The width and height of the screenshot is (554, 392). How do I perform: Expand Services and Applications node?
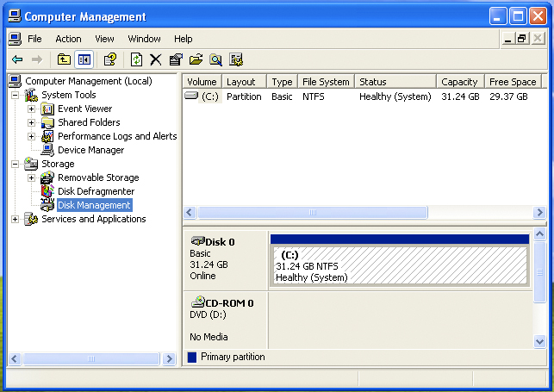click(16, 220)
